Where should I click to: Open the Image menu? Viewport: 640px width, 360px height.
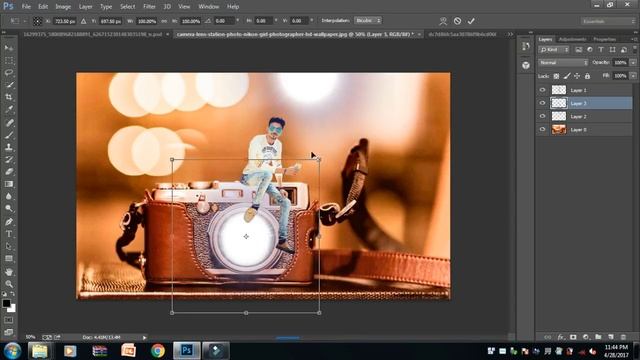click(x=63, y=7)
